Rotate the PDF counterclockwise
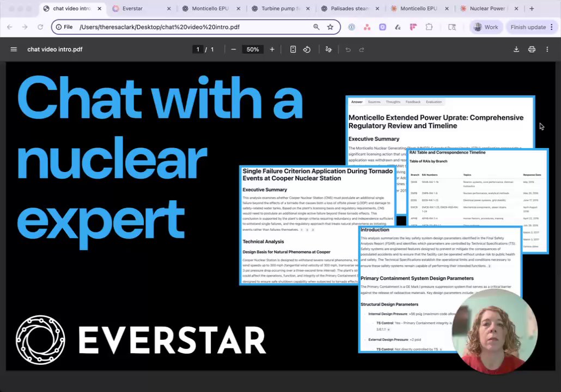561x392 pixels. click(307, 50)
